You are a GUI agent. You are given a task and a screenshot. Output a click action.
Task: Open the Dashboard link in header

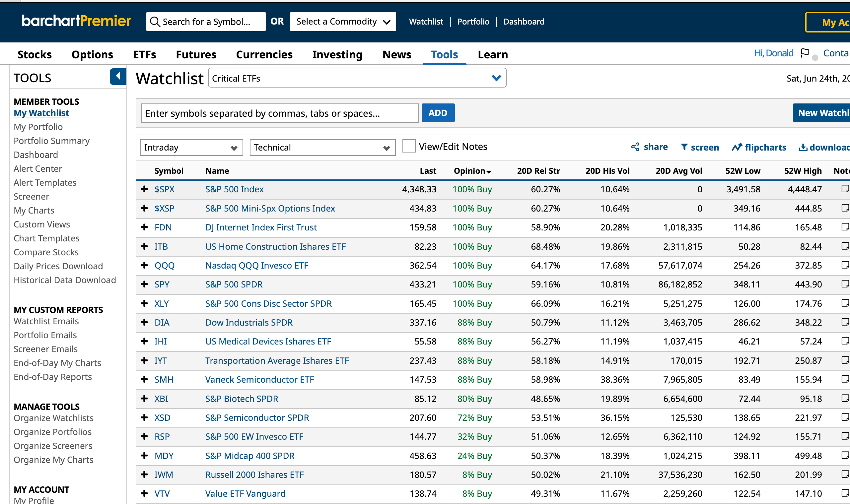pos(524,22)
